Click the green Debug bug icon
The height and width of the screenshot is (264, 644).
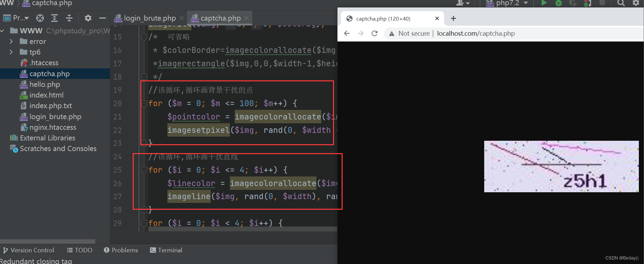559,3
